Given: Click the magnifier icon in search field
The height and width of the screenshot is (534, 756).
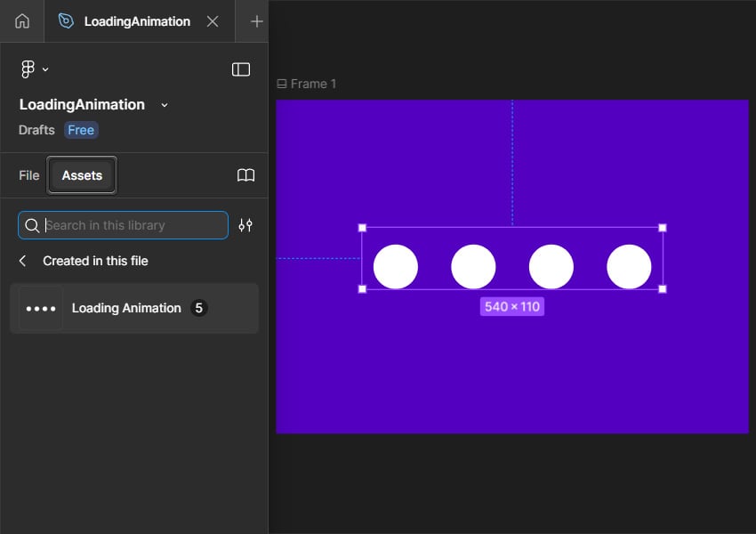Looking at the screenshot, I should tap(32, 225).
